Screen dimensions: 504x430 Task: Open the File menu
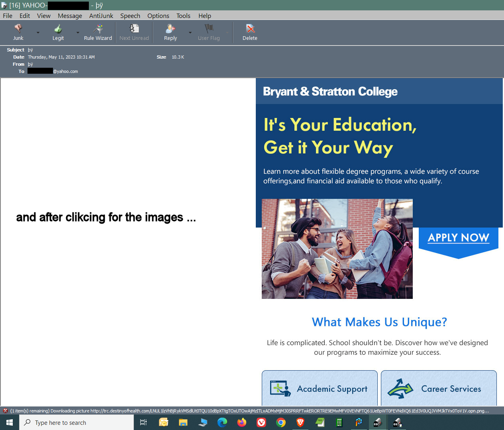click(x=8, y=16)
